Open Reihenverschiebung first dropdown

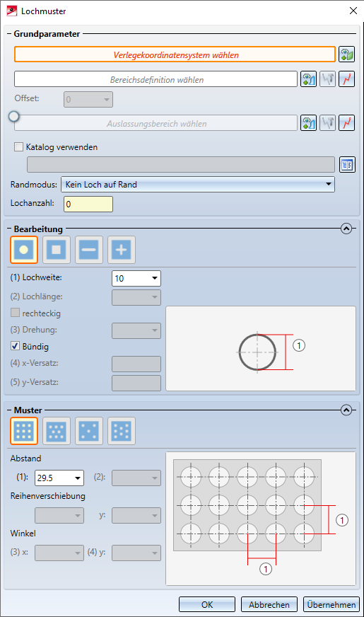tap(59, 516)
